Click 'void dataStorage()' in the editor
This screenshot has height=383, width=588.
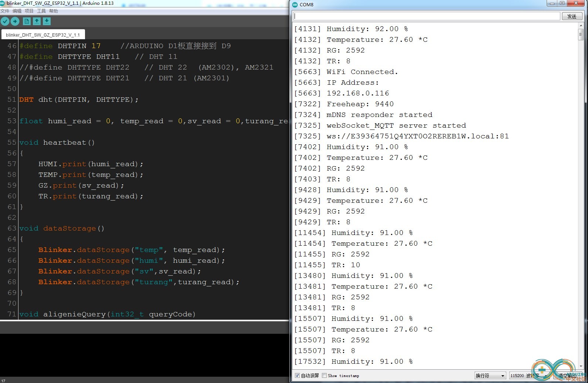[x=62, y=228]
